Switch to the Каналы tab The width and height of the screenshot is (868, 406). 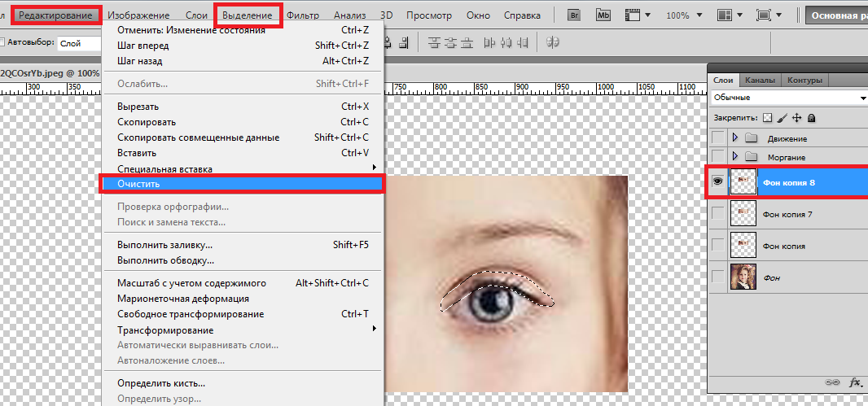[760, 80]
